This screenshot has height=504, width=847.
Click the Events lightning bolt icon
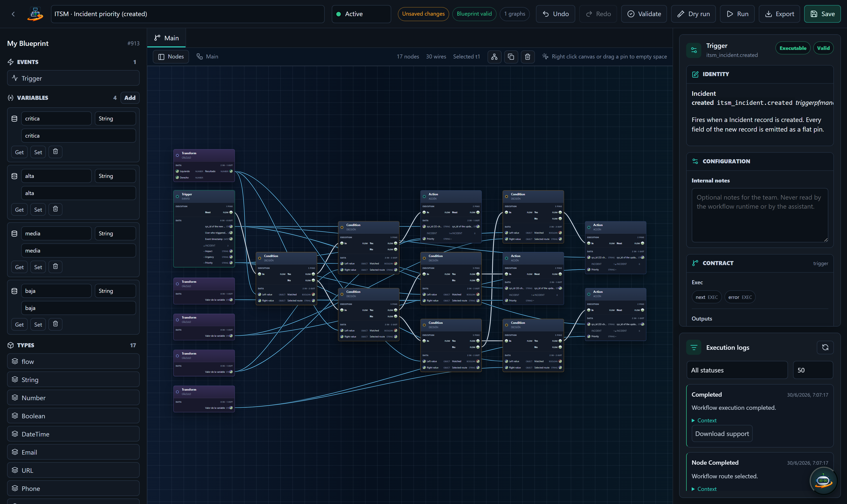click(x=11, y=62)
